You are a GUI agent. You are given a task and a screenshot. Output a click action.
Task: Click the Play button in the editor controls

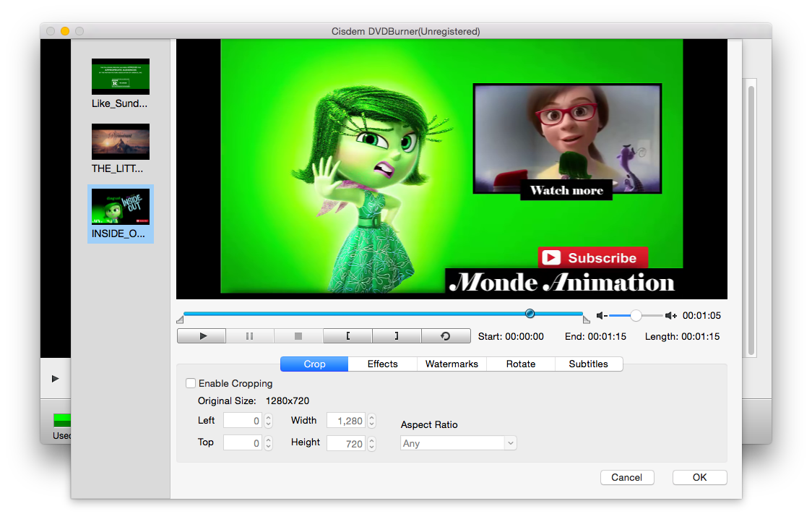[202, 336]
